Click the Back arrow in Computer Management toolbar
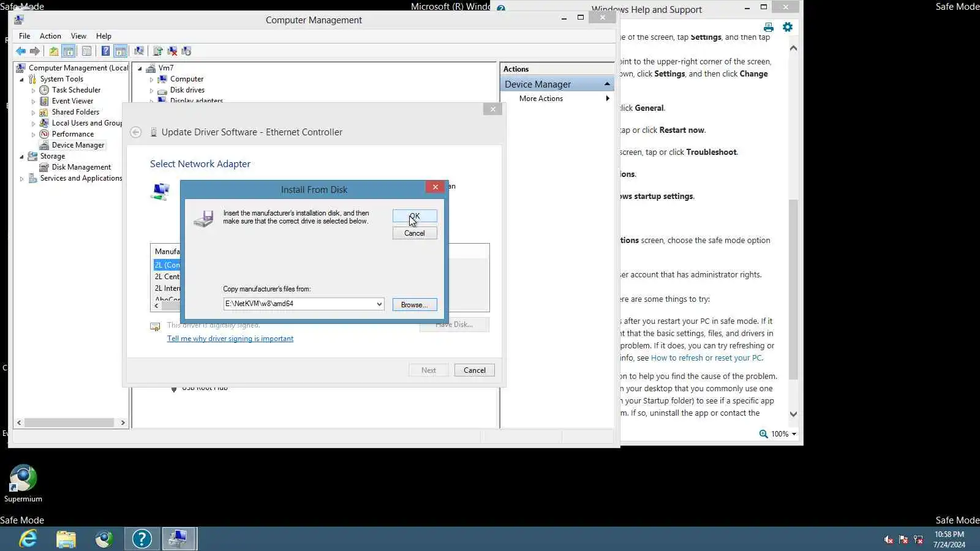This screenshot has width=980, height=551. 21,51
